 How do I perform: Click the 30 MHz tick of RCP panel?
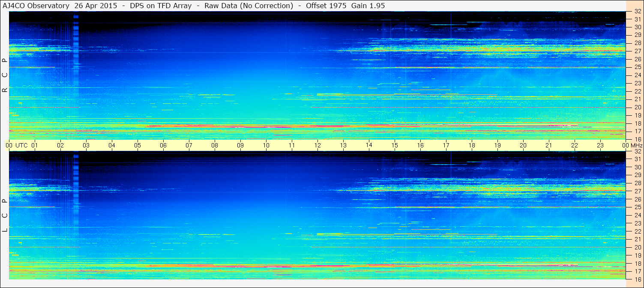[637, 27]
